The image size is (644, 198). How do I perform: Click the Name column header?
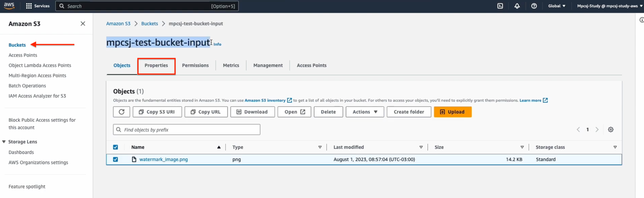138,147
